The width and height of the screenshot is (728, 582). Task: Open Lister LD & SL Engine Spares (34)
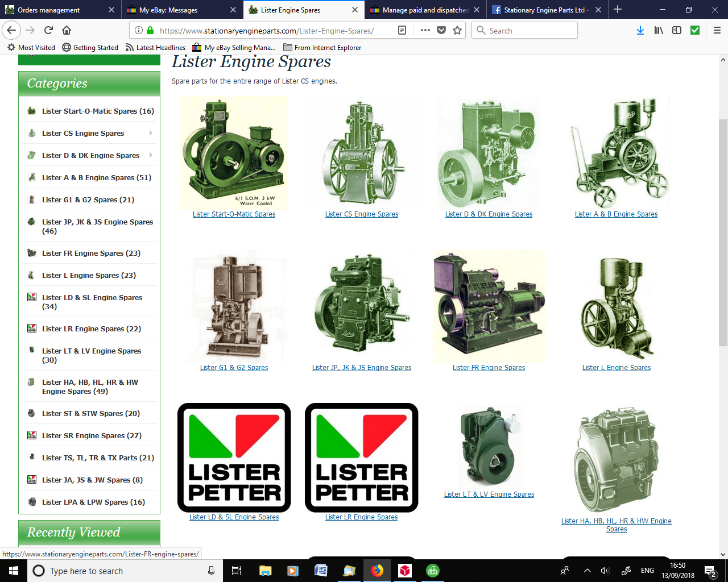point(92,302)
